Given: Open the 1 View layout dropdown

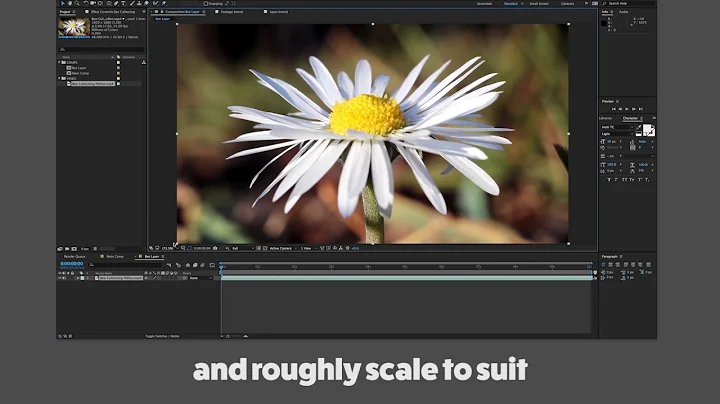Looking at the screenshot, I should pos(309,248).
